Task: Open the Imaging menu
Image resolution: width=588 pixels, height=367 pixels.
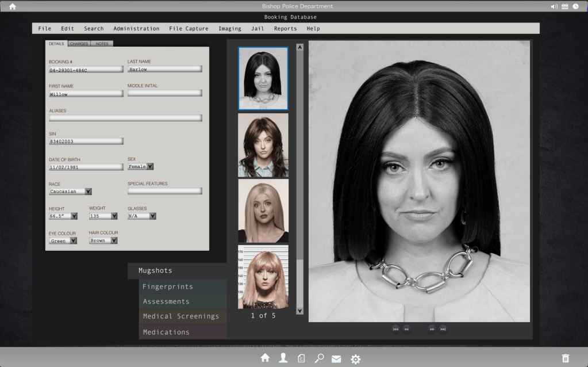Action: (230, 28)
